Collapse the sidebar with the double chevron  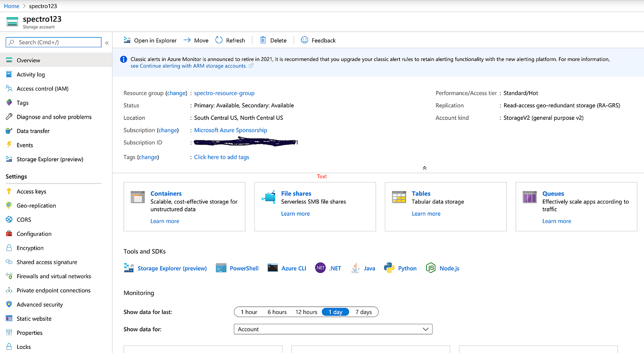[x=107, y=43]
